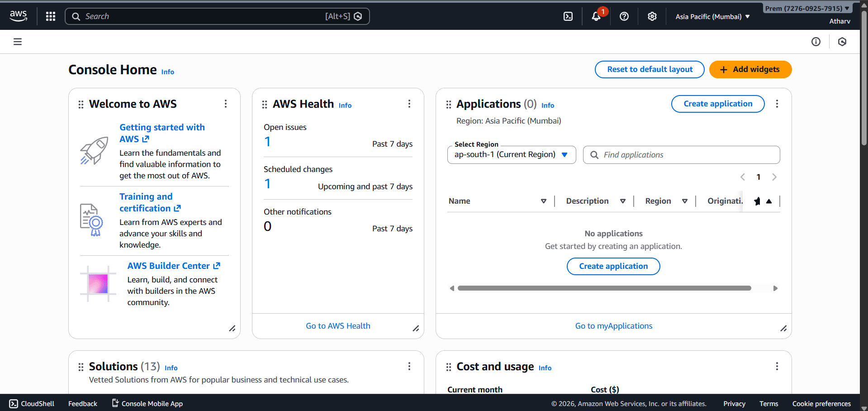
Task: Click the AWS logo home icon
Action: 19,16
